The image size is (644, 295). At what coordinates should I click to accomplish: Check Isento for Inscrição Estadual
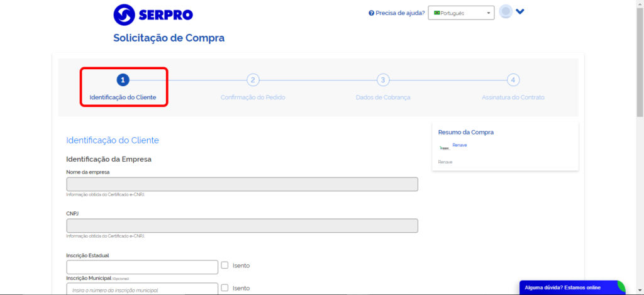(225, 265)
